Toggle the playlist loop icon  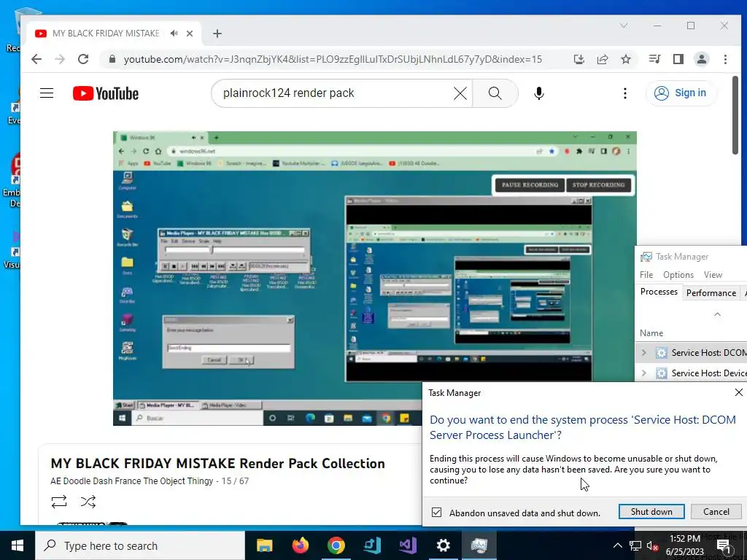(x=59, y=502)
